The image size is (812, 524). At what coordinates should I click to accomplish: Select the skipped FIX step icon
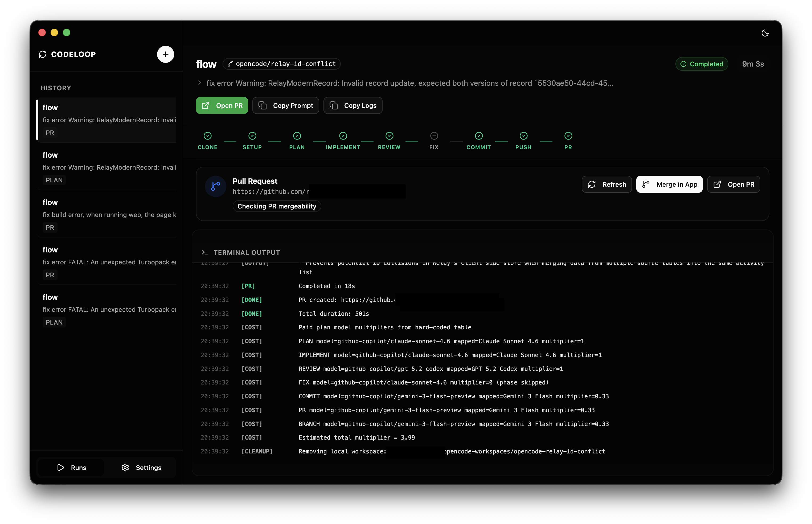(434, 136)
